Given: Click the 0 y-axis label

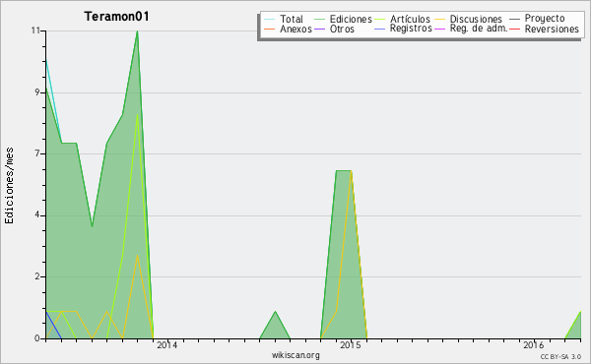Looking at the screenshot, I should coord(37,338).
